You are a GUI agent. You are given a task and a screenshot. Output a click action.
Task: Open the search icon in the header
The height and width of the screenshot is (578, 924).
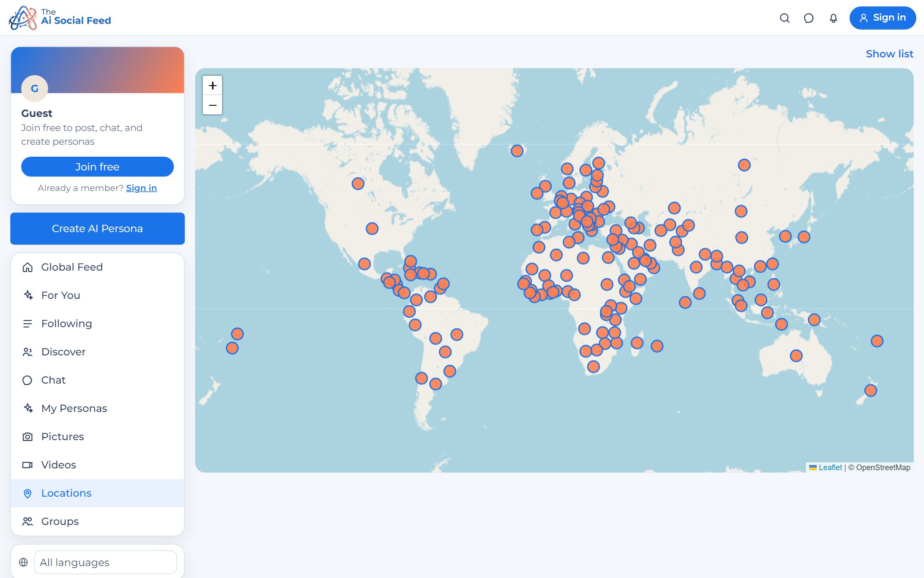784,18
